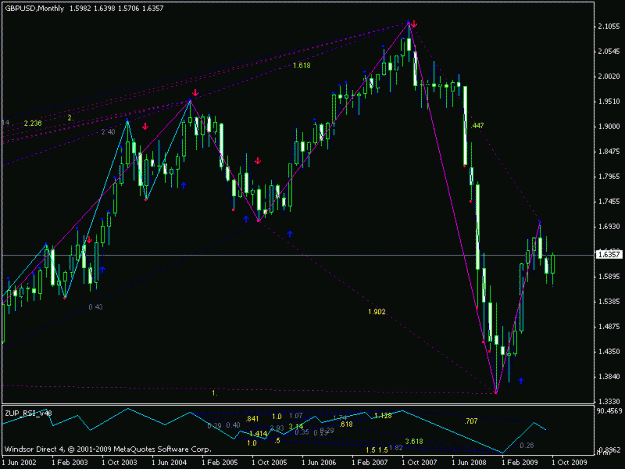
Task: Click the 1 Oct 2003 date label
Action: pyautogui.click(x=119, y=462)
